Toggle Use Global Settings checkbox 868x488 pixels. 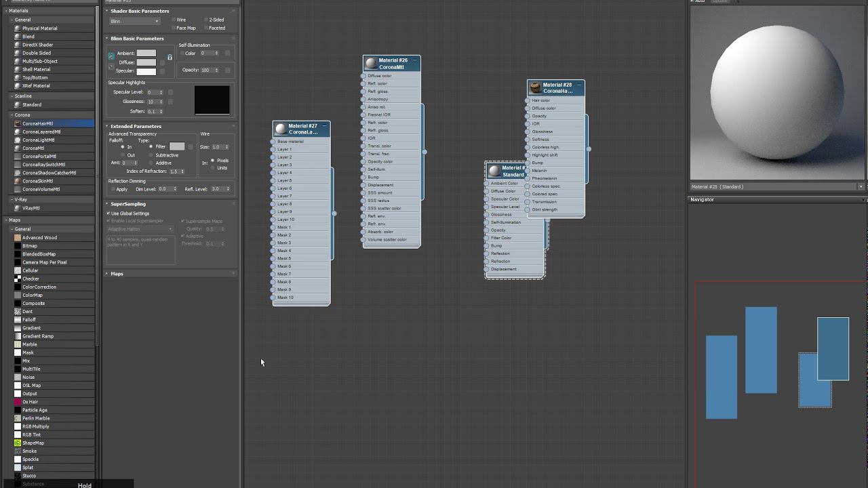tap(108, 213)
